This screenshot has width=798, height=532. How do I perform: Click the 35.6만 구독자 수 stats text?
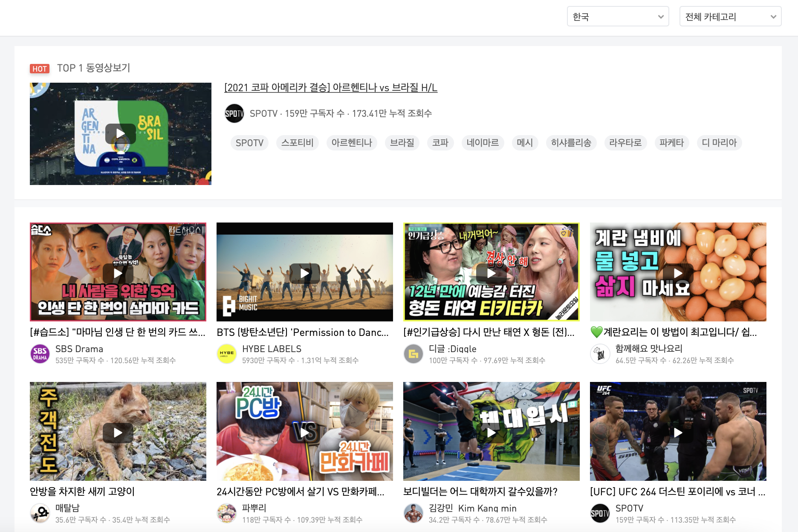click(113, 520)
